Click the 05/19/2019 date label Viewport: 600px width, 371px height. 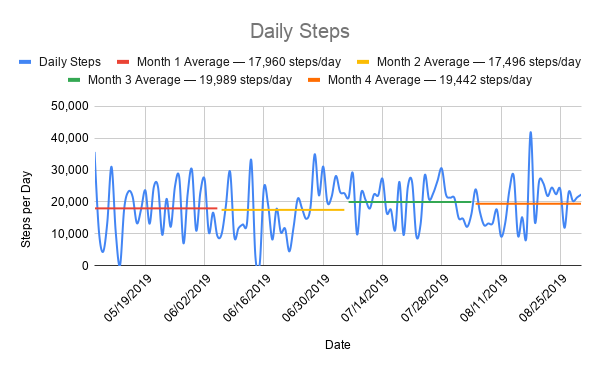coord(128,298)
